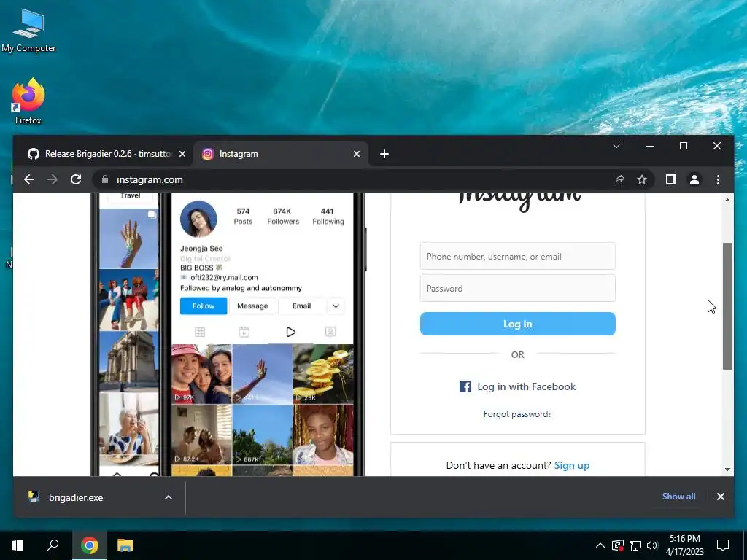
Task: Launch Firefox from the desktop shortcut
Action: pyautogui.click(x=28, y=101)
